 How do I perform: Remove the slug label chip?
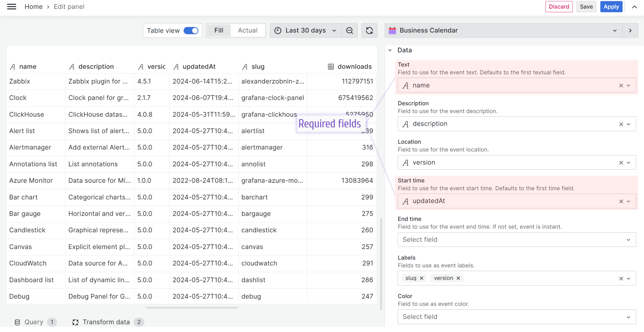422,278
